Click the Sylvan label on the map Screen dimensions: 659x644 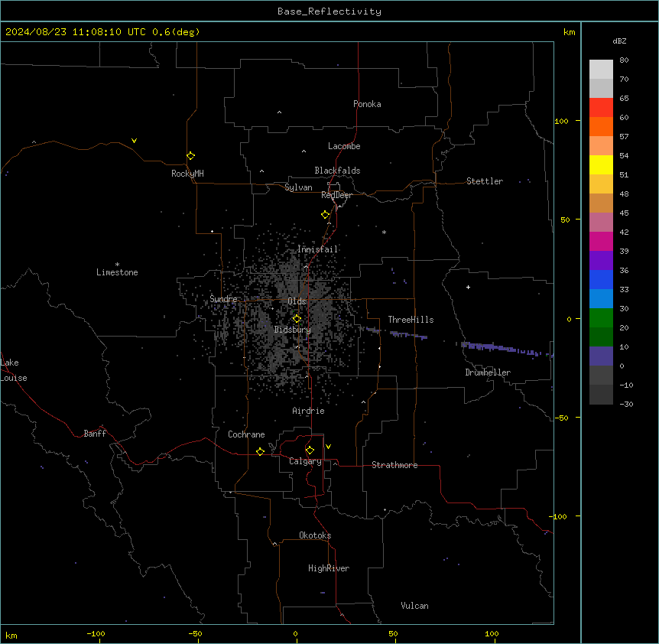(298, 187)
